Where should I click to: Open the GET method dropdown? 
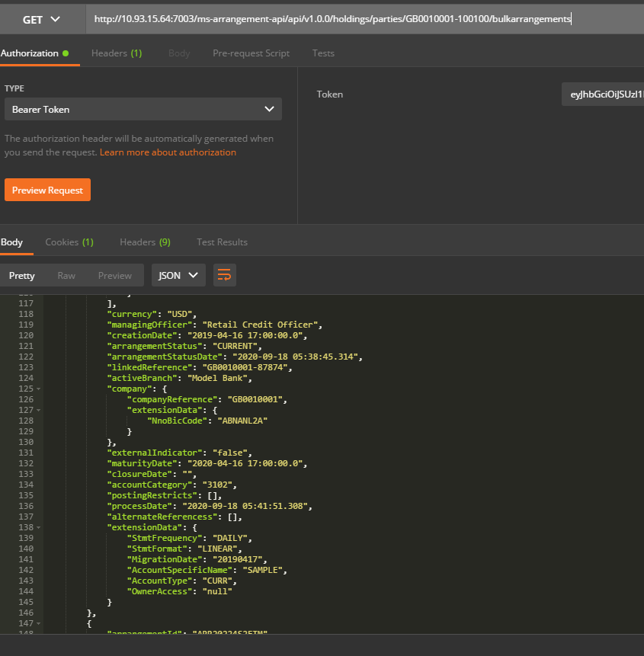click(x=42, y=20)
